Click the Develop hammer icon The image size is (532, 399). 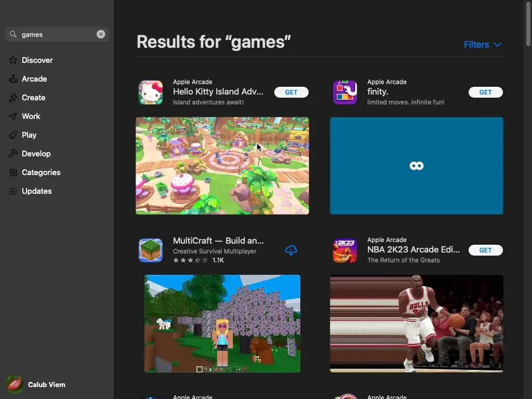(13, 154)
